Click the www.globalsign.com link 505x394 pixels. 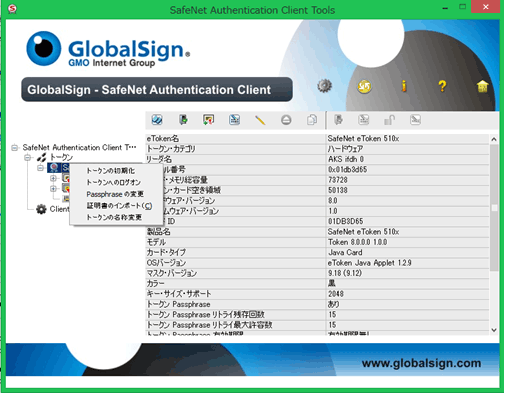click(421, 363)
